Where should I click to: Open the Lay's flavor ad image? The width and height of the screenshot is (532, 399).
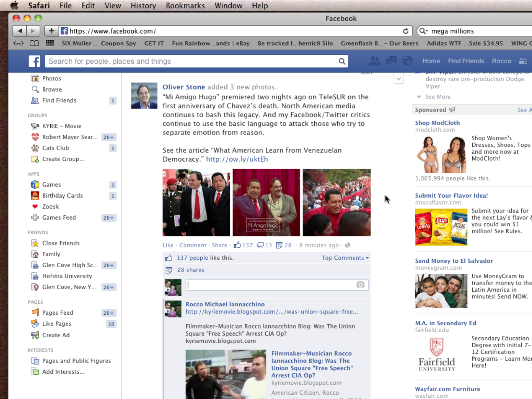point(441,227)
